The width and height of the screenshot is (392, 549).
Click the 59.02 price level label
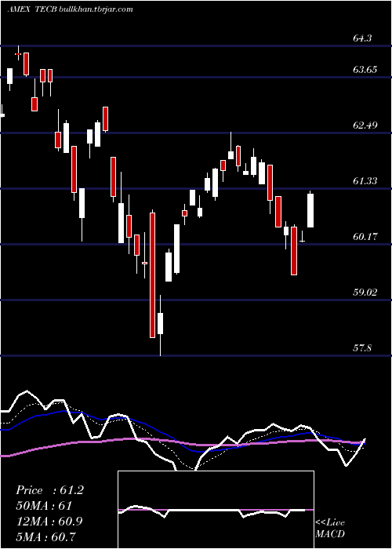pos(365,292)
